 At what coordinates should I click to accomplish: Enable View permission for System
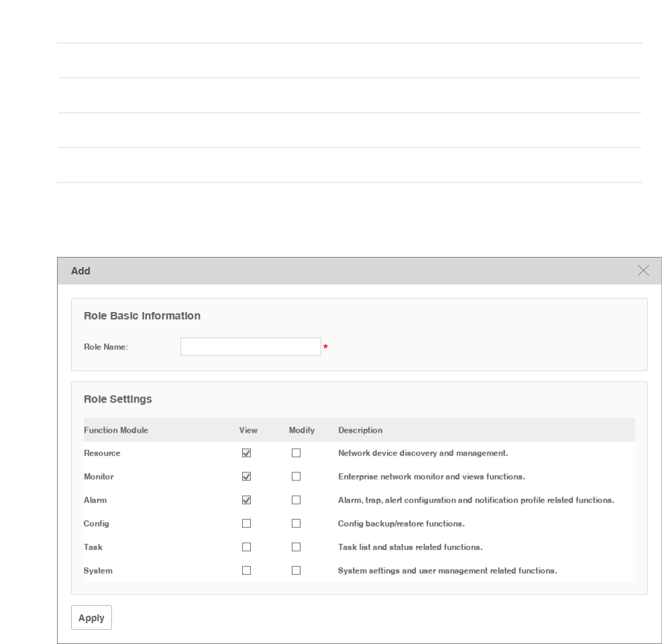click(x=247, y=571)
